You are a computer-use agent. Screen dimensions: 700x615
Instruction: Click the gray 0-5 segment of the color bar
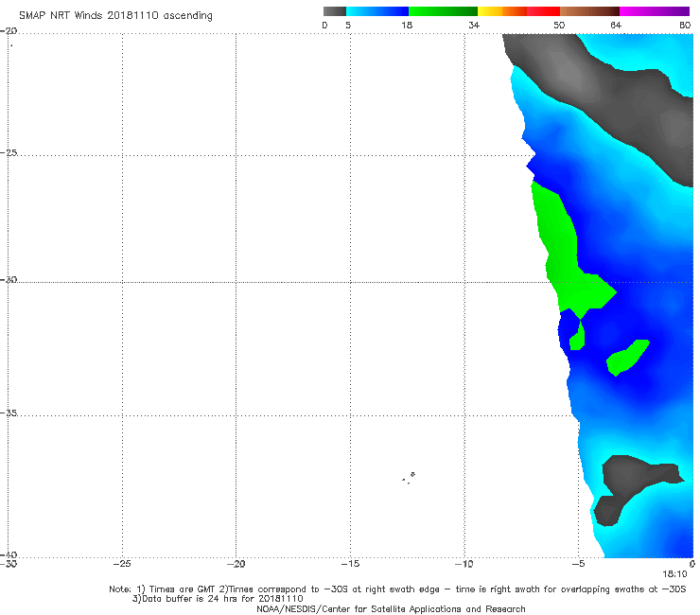[335, 11]
